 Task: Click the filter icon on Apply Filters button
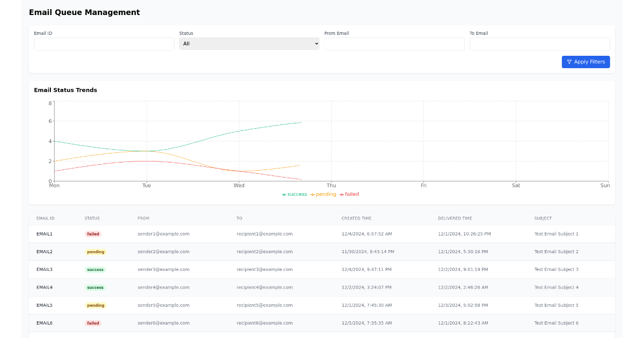(x=569, y=62)
